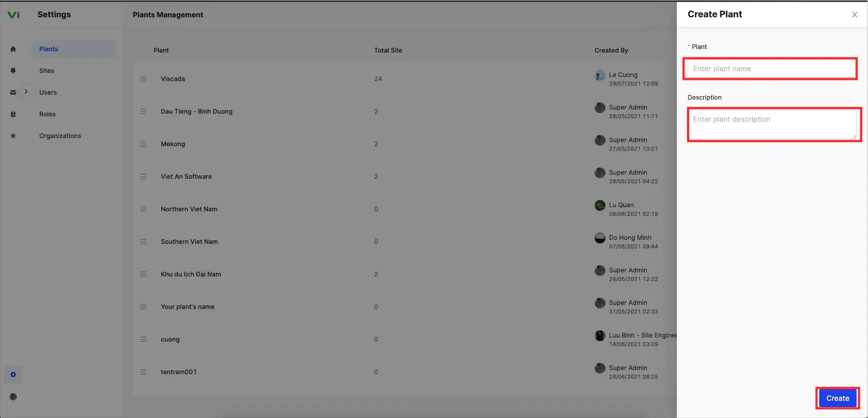Screen dimensions: 868x418
Task: Click the Vi logo
Action: point(14,15)
